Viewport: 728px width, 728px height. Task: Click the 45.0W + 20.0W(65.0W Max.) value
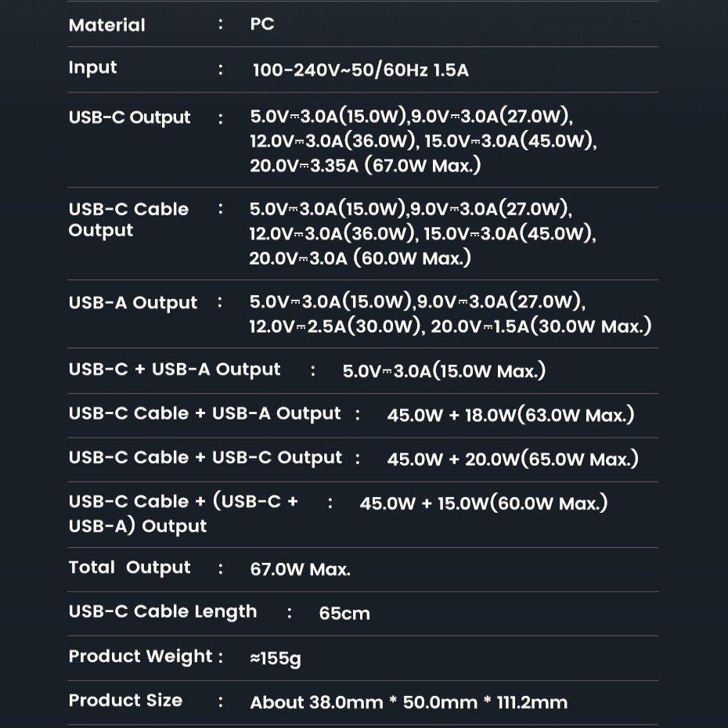coord(512,460)
